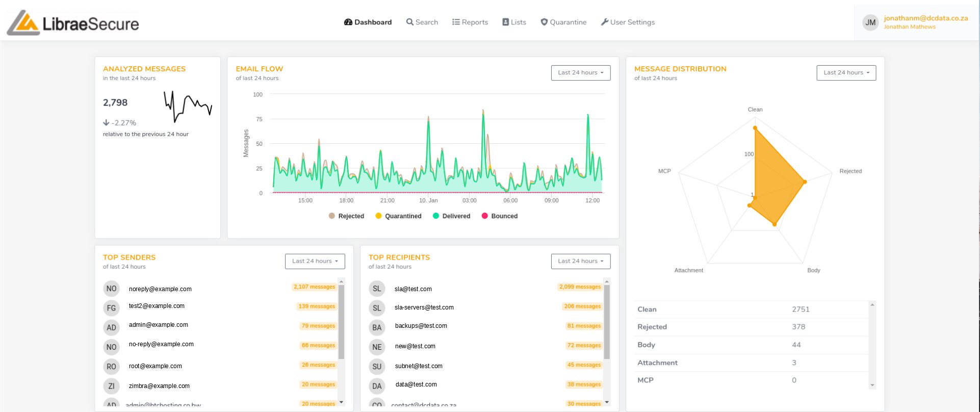Click the LibraeSecure logo
980x412 pixels.
click(73, 23)
